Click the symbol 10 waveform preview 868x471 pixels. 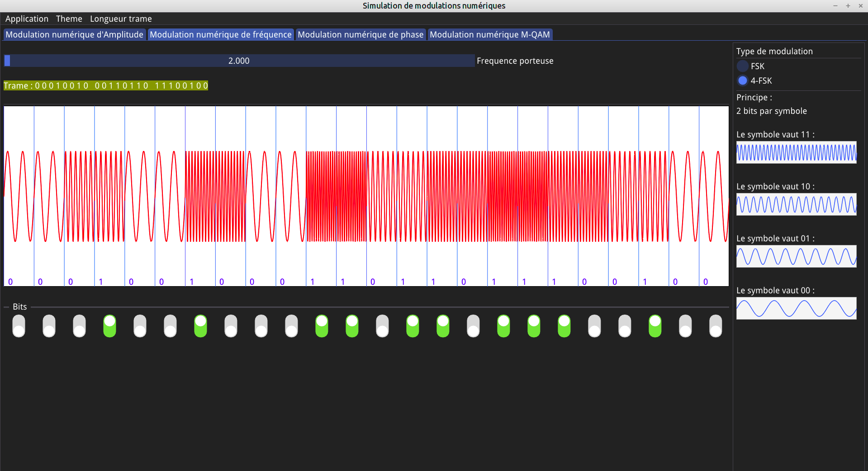tap(796, 204)
